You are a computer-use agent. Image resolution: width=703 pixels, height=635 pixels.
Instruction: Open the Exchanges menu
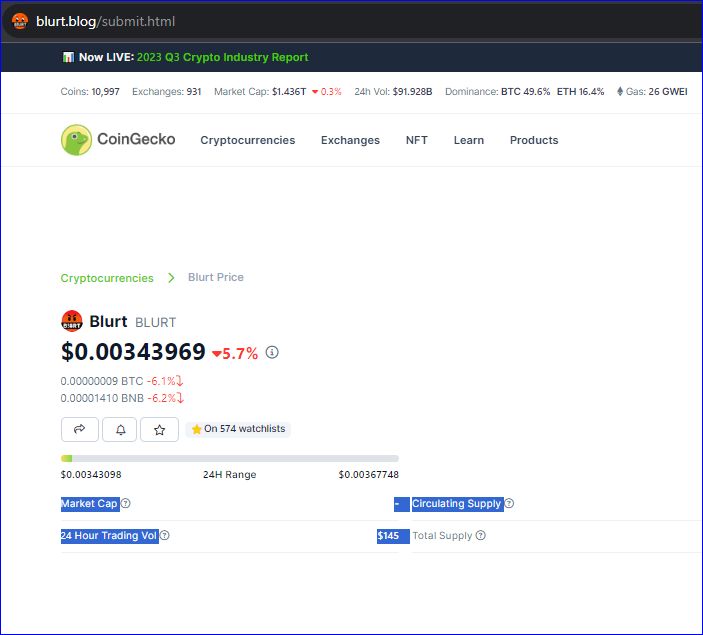click(350, 140)
